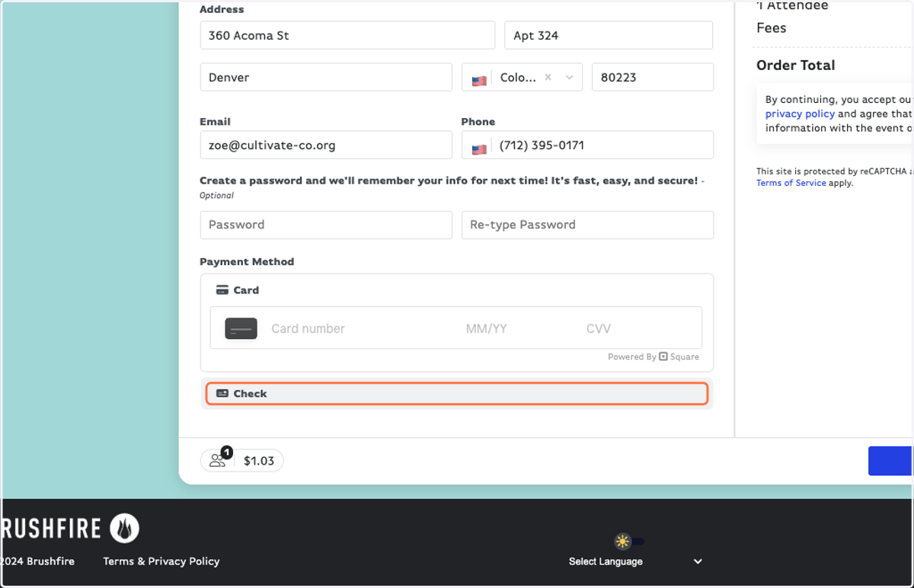Open the Terms of Service link
This screenshot has height=588, width=914.
pyautogui.click(x=791, y=183)
